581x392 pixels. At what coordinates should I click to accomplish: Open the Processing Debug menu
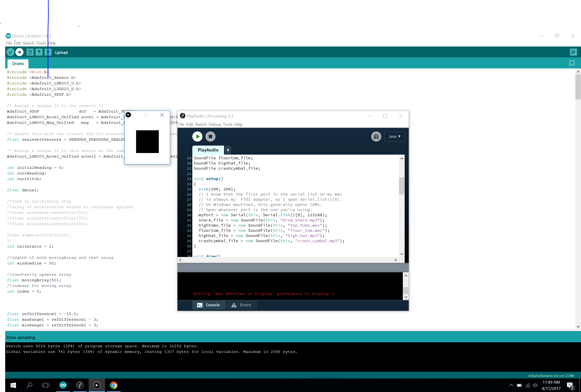point(214,124)
